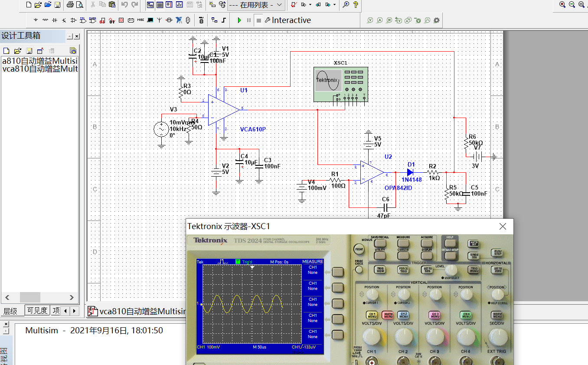The width and height of the screenshot is (588, 365).
Task: Click the oscilloscope PRINT button
Action: [359, 250]
